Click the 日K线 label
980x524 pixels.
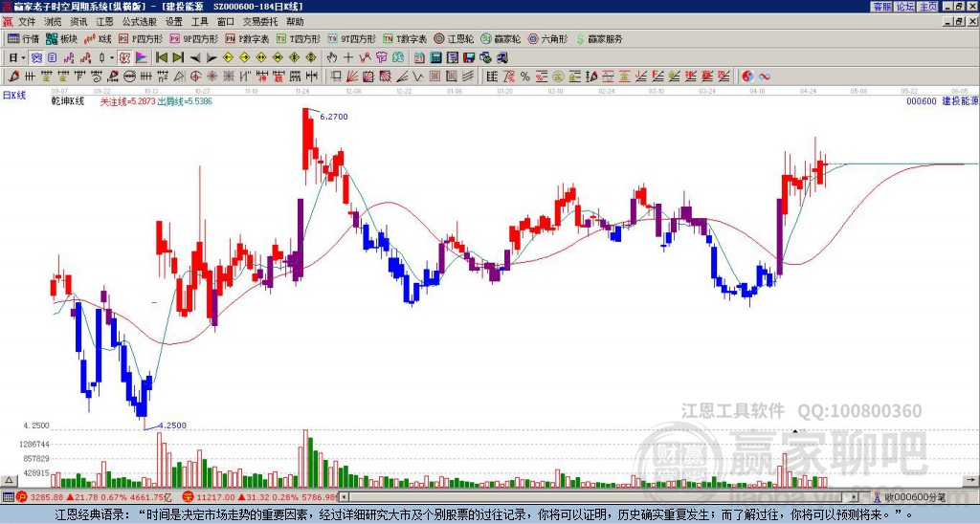click(x=13, y=95)
